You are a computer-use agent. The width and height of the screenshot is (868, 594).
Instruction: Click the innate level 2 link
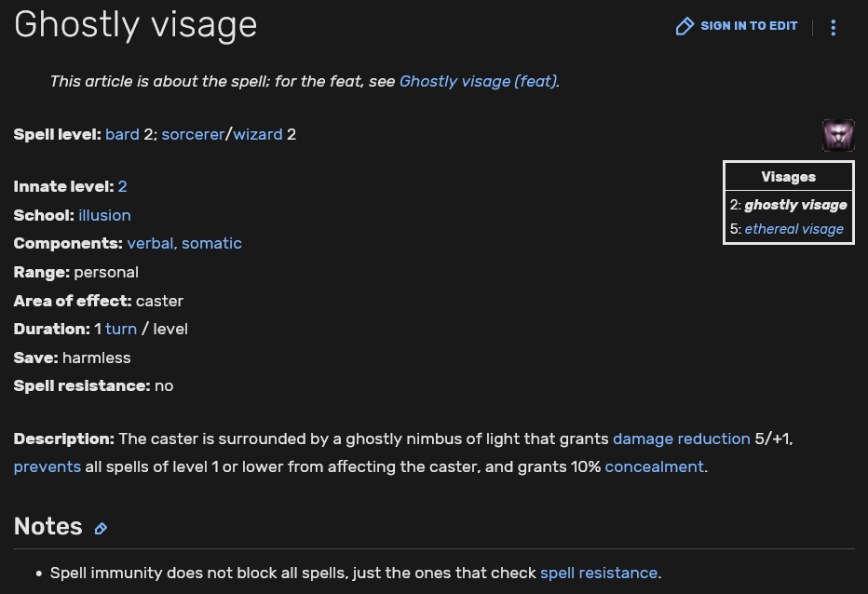point(122,186)
